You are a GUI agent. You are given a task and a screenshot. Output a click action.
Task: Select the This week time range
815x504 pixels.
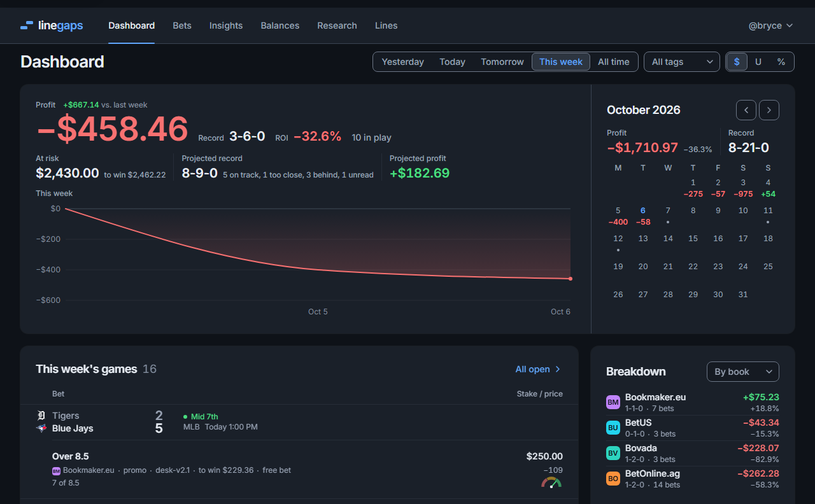561,62
